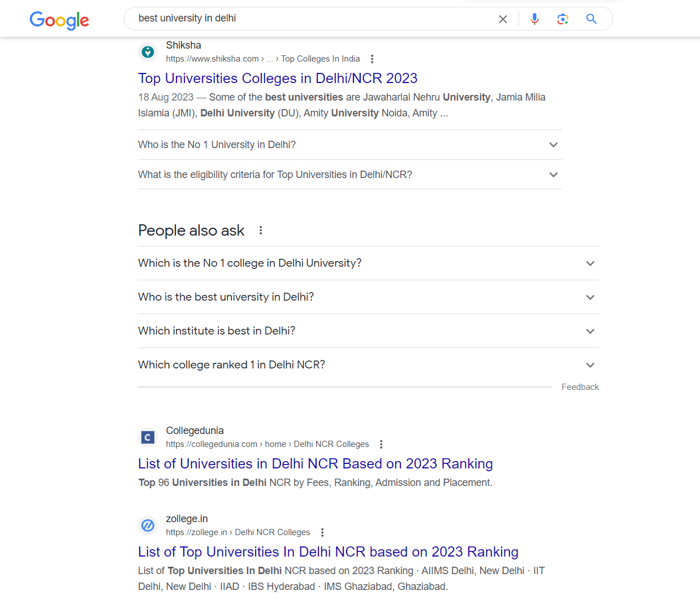Expand 'Which college ranked 1 in Delhi NCR?'
700x608 pixels.
(368, 365)
